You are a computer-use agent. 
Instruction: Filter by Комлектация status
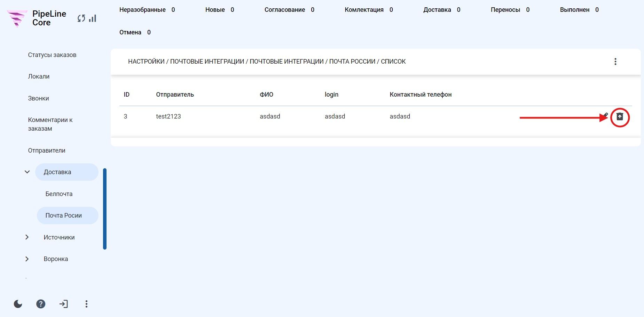pyautogui.click(x=369, y=10)
